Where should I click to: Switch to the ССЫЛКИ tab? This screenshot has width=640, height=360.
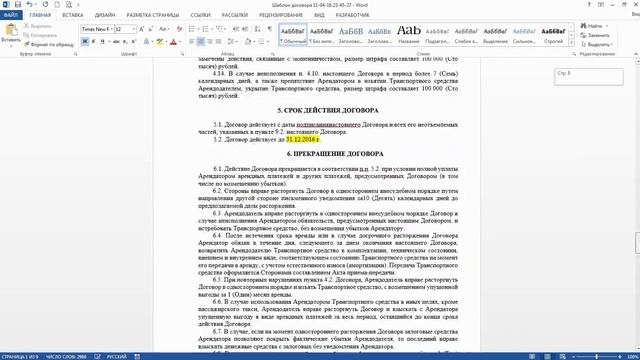[200, 15]
